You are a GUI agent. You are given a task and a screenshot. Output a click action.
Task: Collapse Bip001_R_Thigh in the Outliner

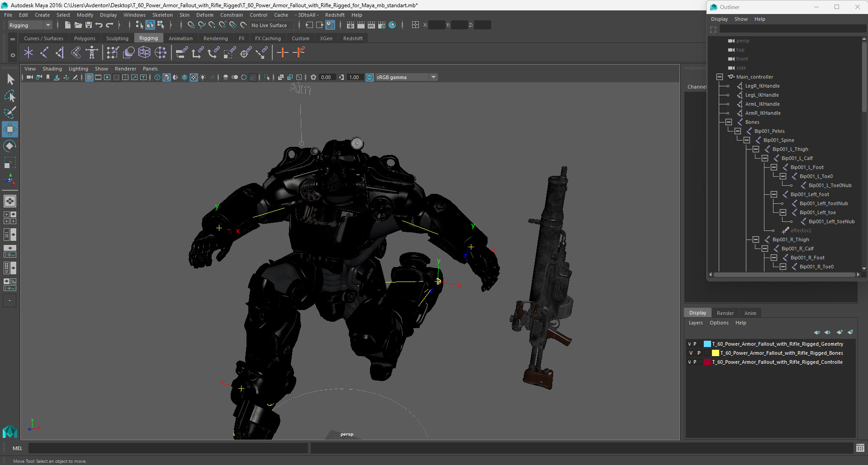756,240
